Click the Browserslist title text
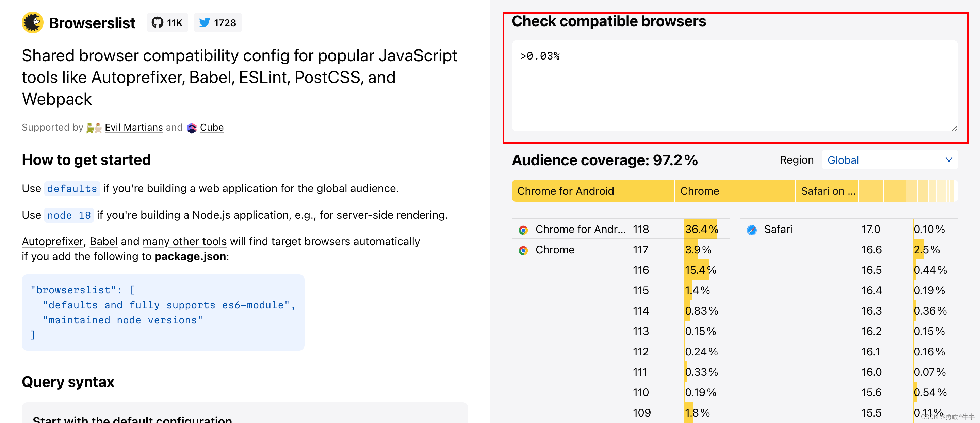The height and width of the screenshot is (423, 980). [92, 23]
